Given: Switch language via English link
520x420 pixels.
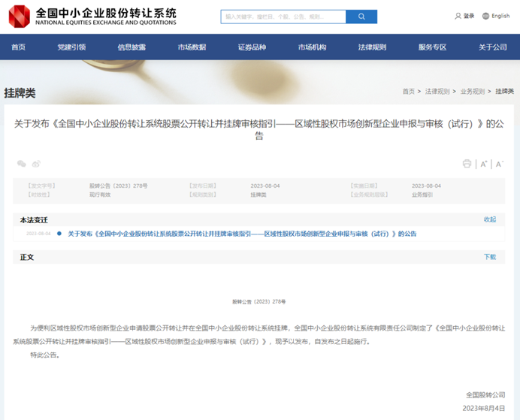Looking at the screenshot, I should 500,16.
